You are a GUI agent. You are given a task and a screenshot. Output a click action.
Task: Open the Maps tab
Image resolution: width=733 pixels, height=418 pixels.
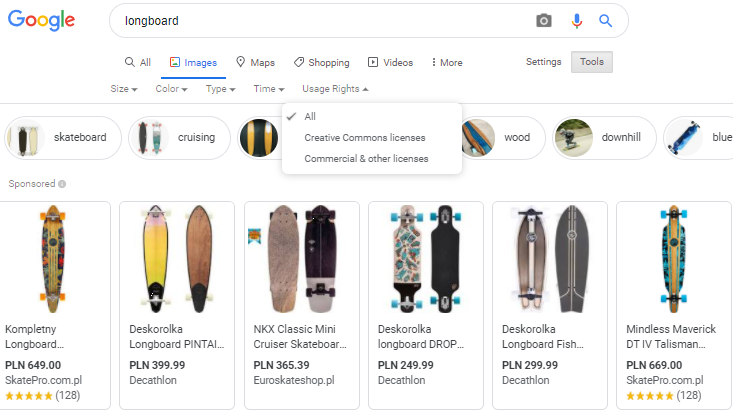coord(255,62)
